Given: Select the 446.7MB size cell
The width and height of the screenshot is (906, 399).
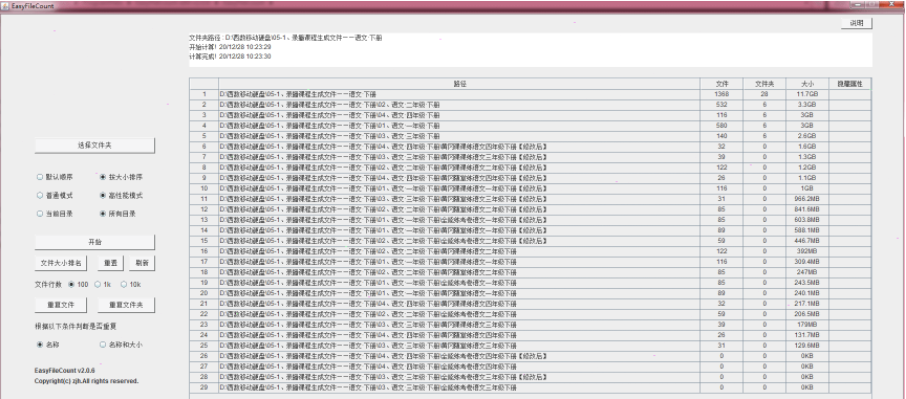Looking at the screenshot, I should (807, 241).
